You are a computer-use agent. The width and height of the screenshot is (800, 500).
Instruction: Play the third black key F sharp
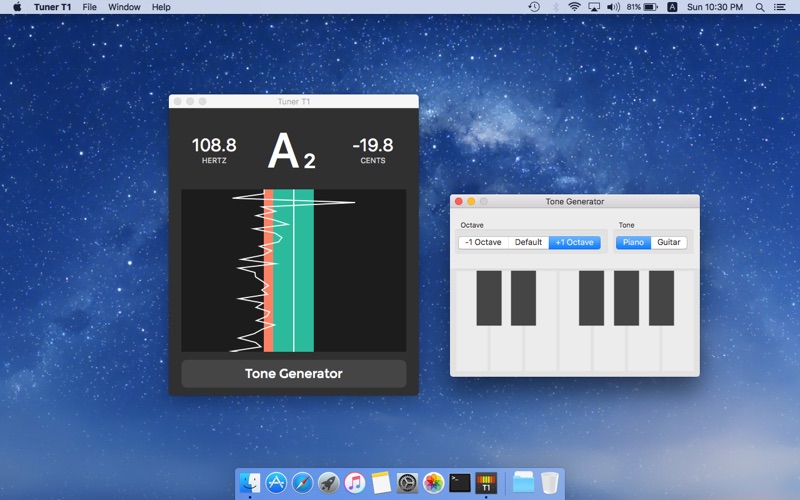coord(591,298)
